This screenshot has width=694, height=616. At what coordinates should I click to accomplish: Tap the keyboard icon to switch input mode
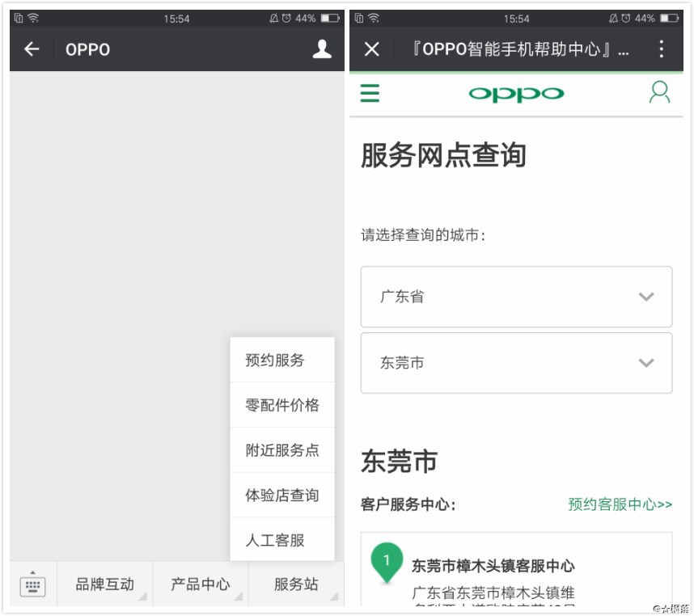click(32, 584)
